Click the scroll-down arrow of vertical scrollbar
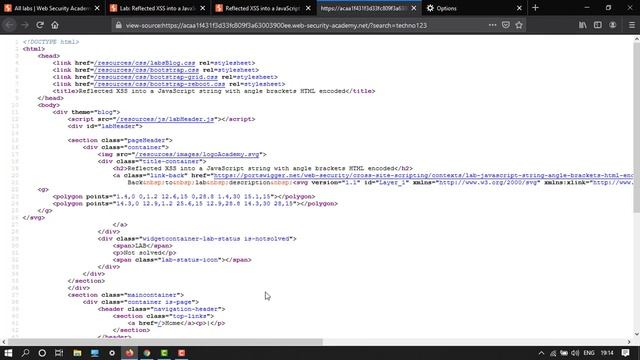 (636, 334)
